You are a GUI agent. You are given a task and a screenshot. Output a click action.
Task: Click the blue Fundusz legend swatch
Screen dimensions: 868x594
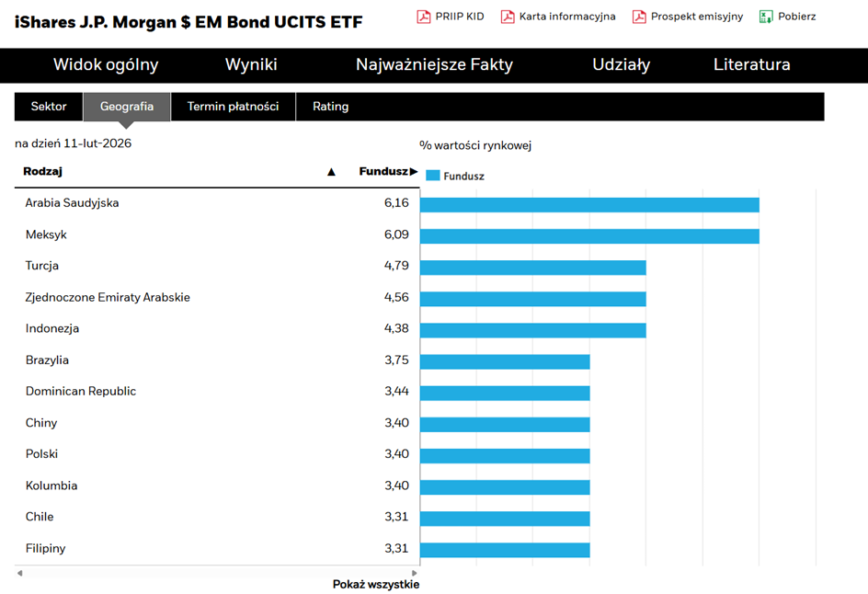(x=432, y=176)
